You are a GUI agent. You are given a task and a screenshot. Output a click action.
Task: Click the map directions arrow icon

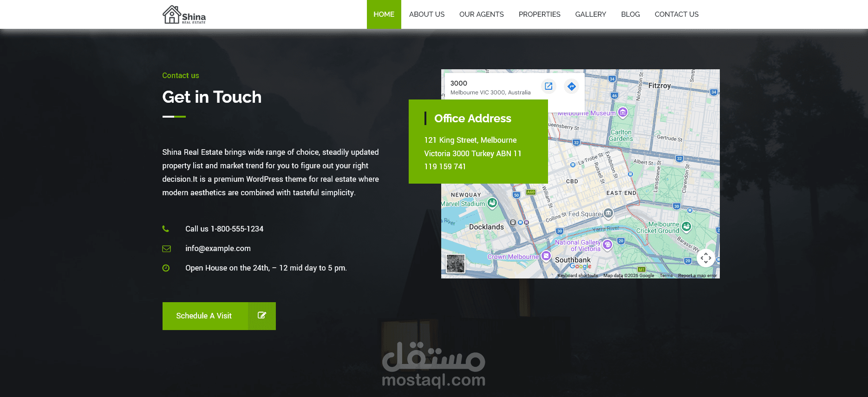[572, 86]
